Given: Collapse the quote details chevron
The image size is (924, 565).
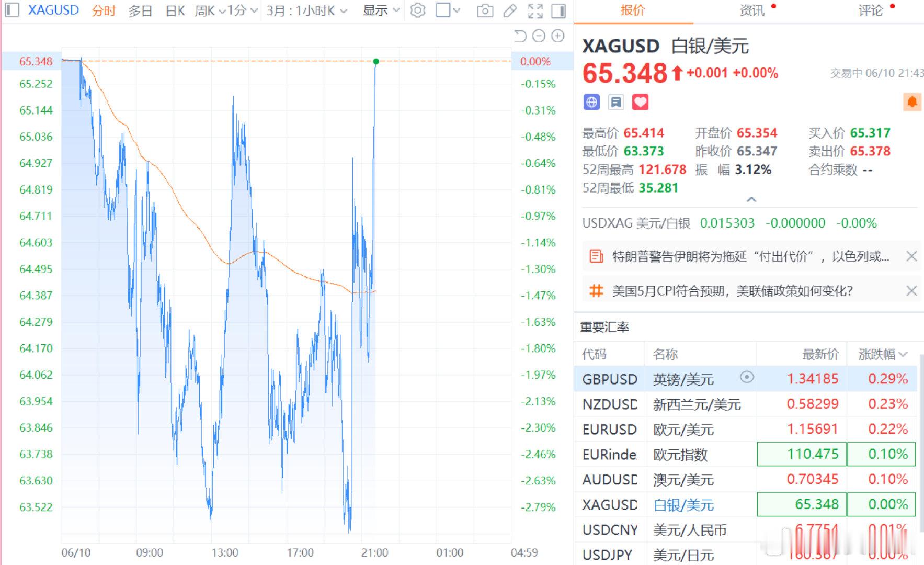Looking at the screenshot, I should 751,199.
